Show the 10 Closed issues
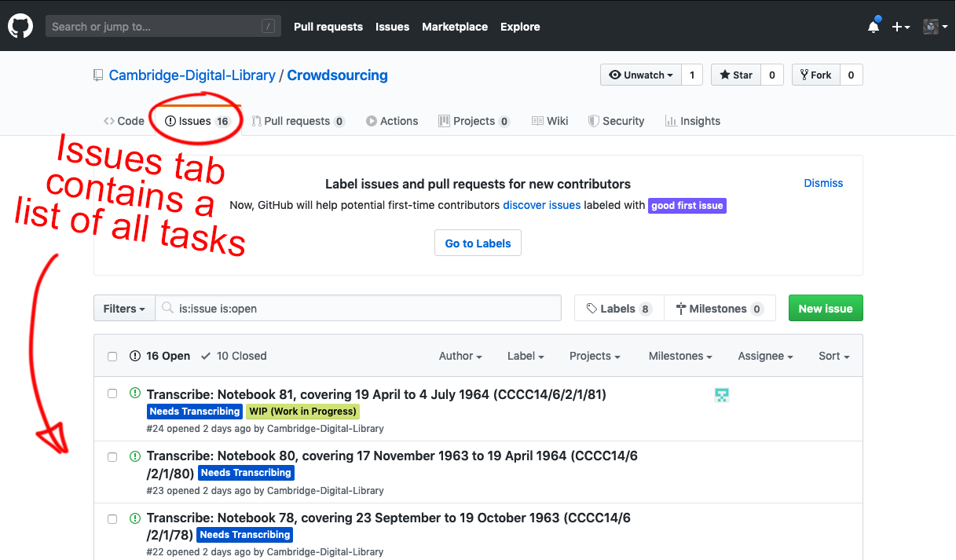 [x=234, y=356]
